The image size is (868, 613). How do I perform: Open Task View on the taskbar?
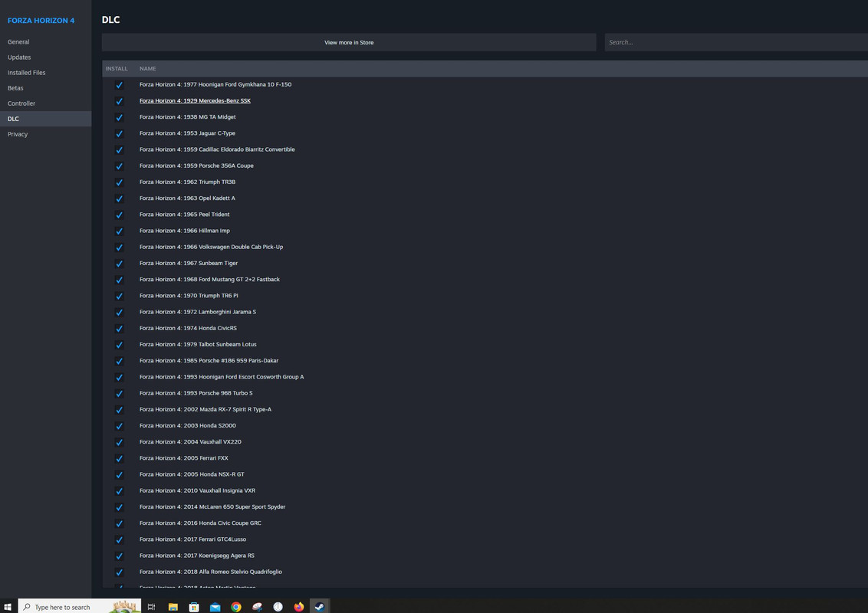click(151, 607)
